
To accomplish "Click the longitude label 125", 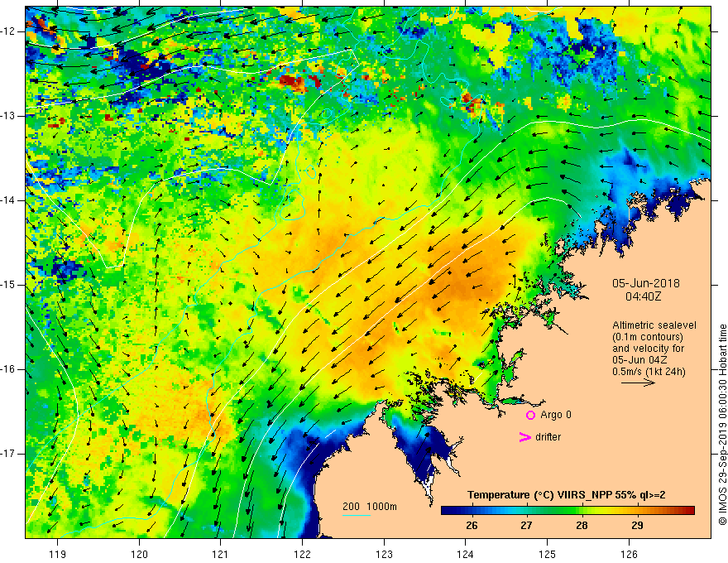I will (x=548, y=554).
